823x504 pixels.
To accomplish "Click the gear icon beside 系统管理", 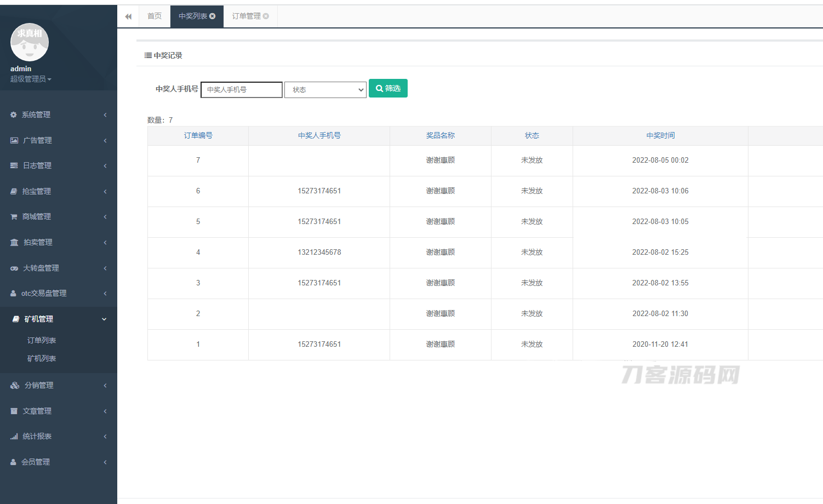I will pyautogui.click(x=14, y=115).
